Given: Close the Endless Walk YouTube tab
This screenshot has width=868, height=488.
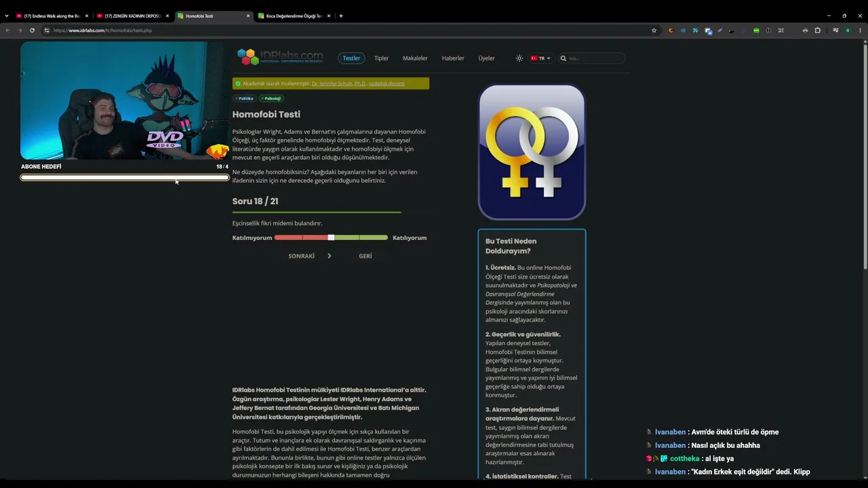Looking at the screenshot, I should [x=87, y=16].
